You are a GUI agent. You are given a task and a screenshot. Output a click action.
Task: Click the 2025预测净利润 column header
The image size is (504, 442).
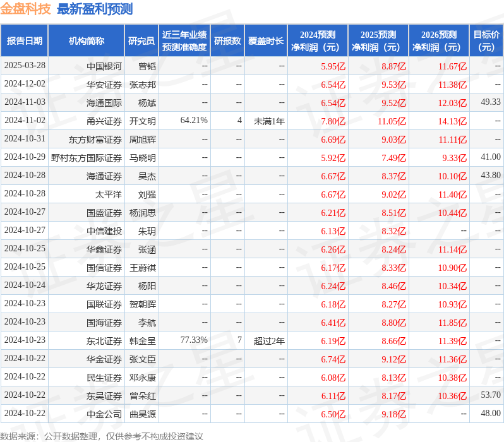(x=378, y=41)
